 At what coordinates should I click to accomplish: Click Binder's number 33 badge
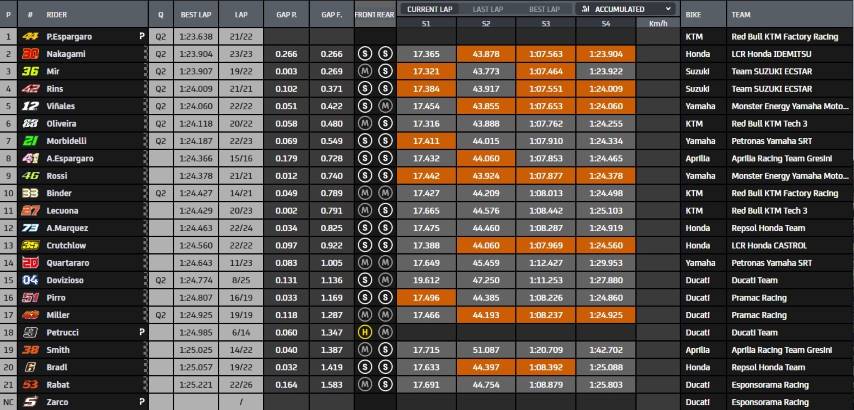point(30,193)
